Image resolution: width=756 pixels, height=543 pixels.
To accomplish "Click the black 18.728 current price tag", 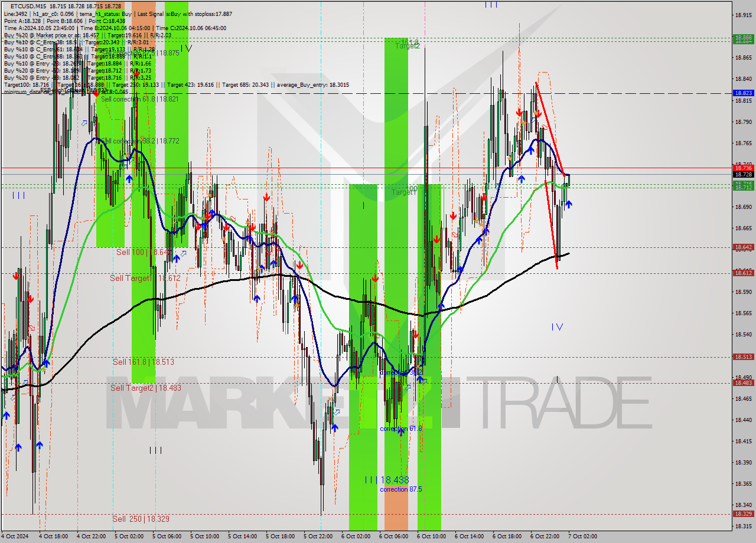I will point(743,175).
